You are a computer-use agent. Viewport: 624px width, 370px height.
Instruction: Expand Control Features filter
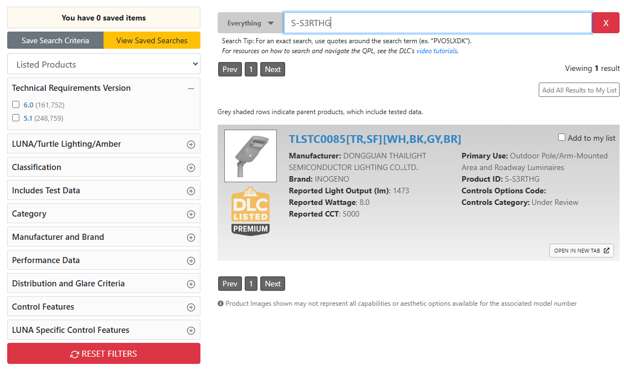191,308
